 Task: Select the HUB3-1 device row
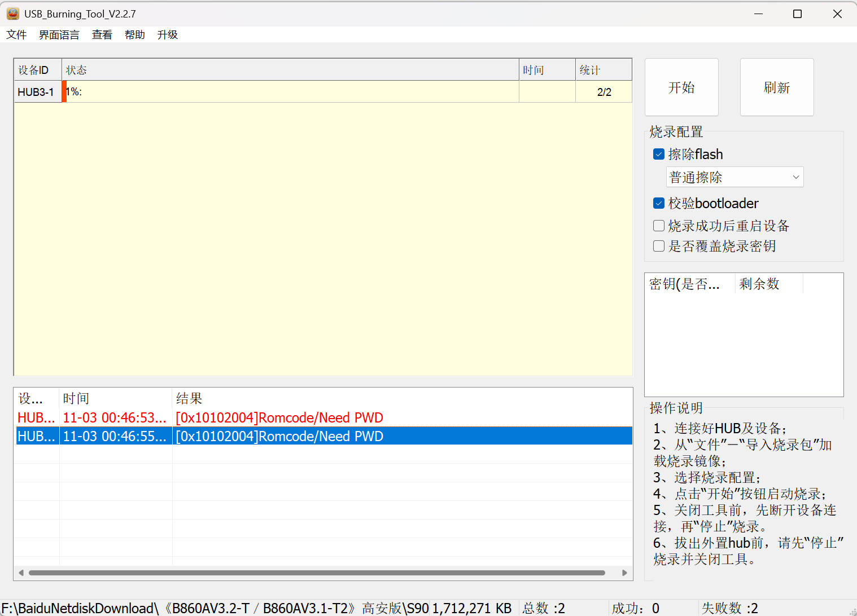click(x=36, y=92)
